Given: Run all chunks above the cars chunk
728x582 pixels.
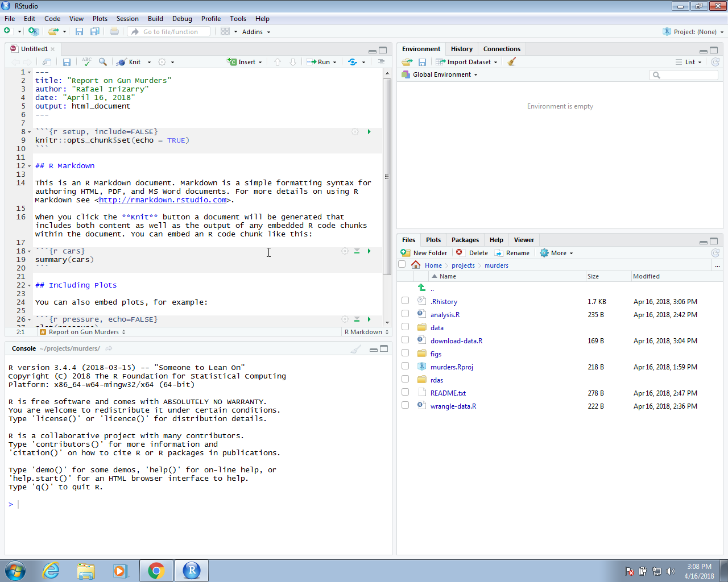Looking at the screenshot, I should (x=357, y=251).
